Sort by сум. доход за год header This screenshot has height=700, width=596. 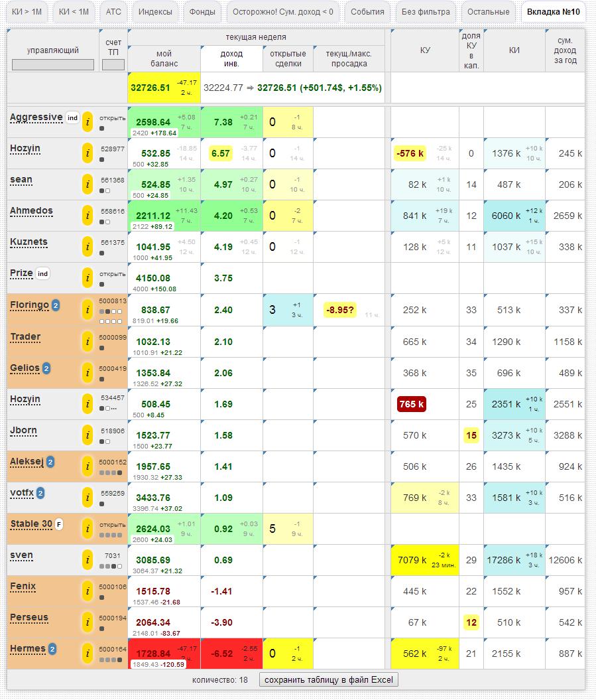566,50
